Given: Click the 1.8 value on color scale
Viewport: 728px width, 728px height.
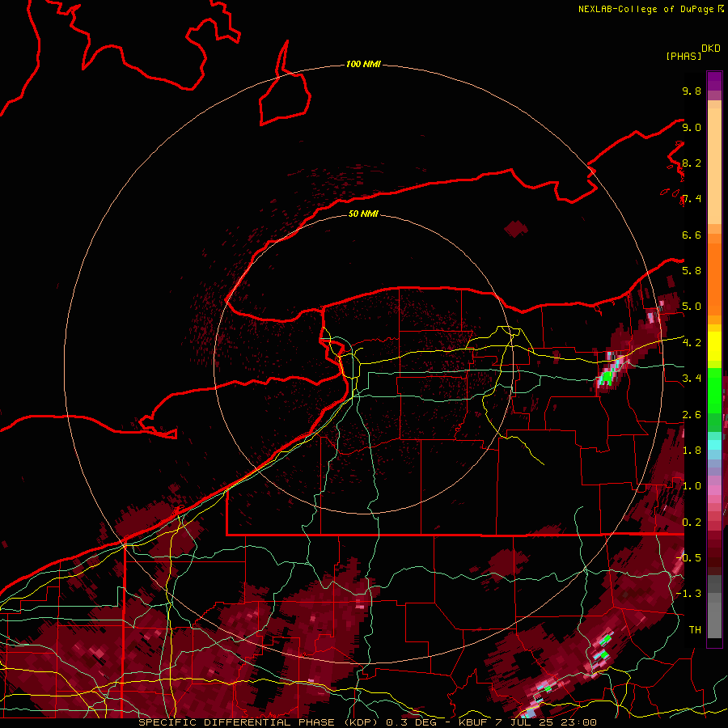Looking at the screenshot, I should pos(692,450).
